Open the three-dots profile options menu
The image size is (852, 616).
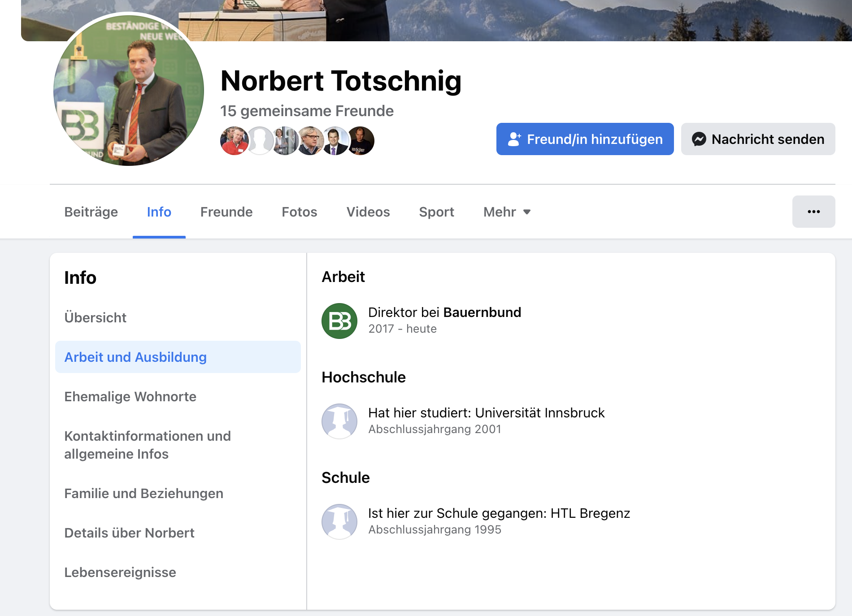[x=813, y=212]
